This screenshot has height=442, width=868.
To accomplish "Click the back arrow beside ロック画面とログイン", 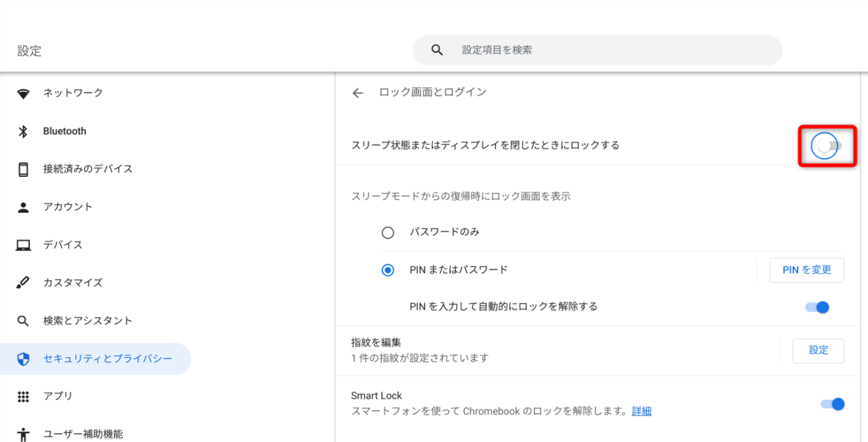I will pos(358,94).
